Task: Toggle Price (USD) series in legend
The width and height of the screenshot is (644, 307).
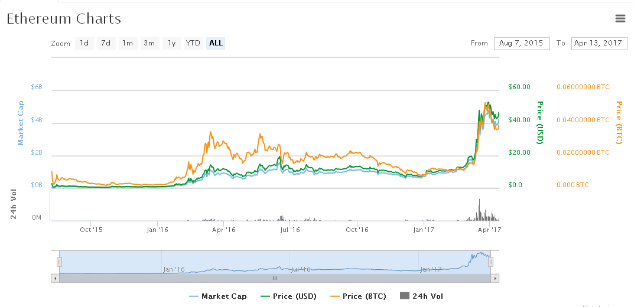Action: [x=288, y=296]
